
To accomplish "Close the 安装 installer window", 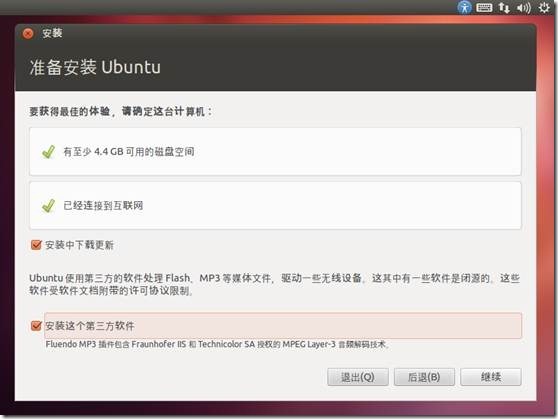I will tap(28, 33).
